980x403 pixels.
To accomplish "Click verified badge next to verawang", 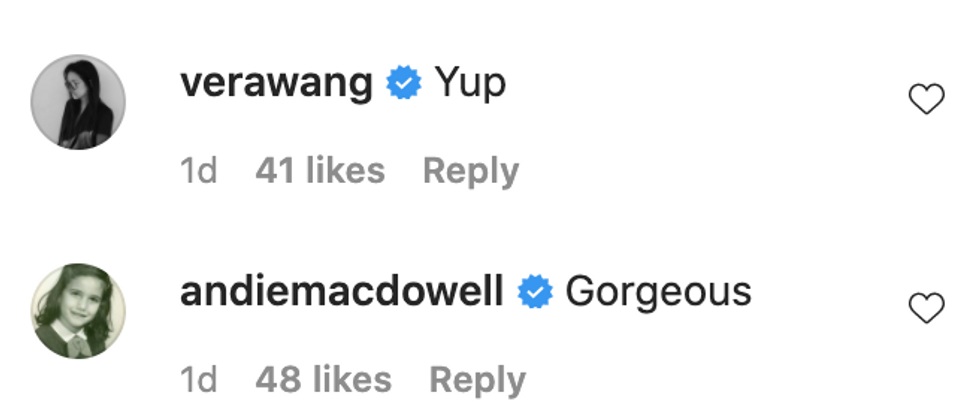I will 404,82.
